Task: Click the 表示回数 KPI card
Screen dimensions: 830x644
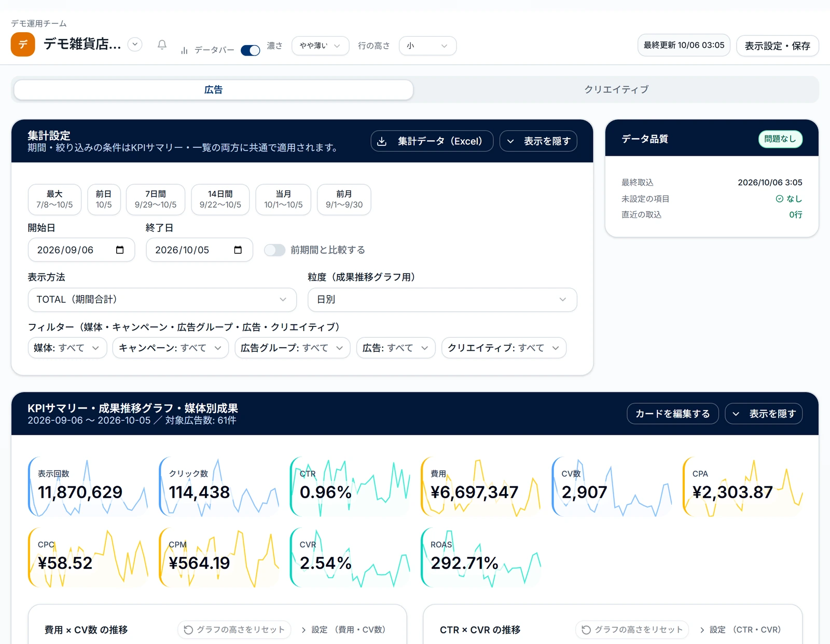Action: pos(88,487)
